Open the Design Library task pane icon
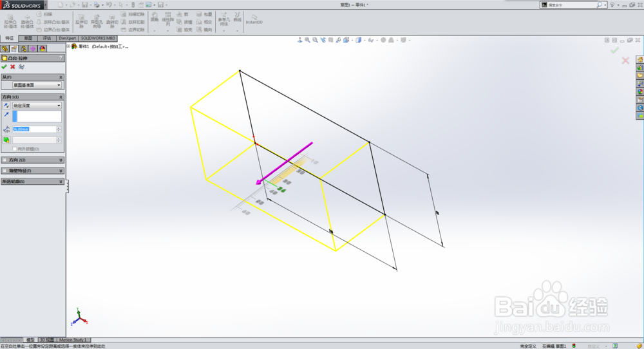The width and height of the screenshot is (644, 349). (640, 68)
